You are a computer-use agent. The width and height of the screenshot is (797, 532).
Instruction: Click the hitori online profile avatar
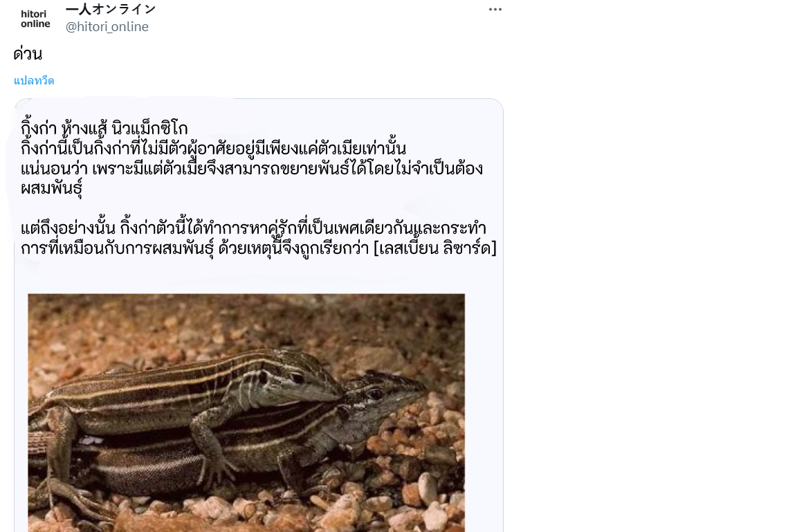click(35, 19)
